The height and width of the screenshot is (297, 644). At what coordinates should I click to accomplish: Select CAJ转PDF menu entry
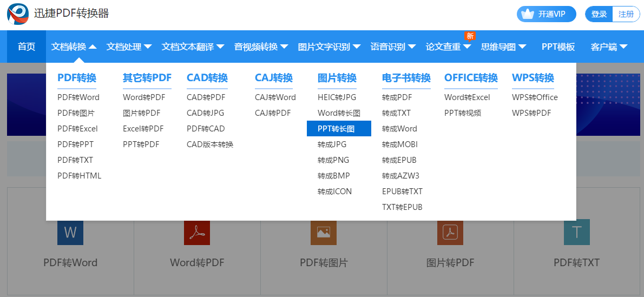click(x=273, y=113)
